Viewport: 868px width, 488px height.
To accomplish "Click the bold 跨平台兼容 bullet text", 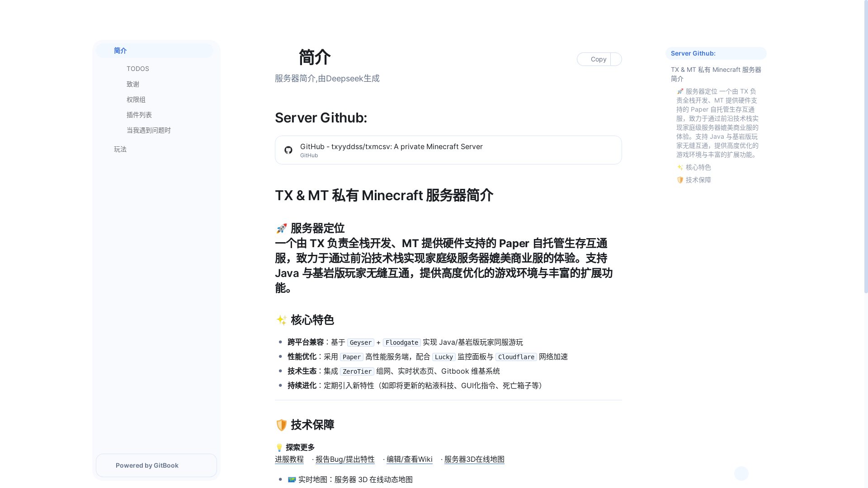I will pos(306,342).
